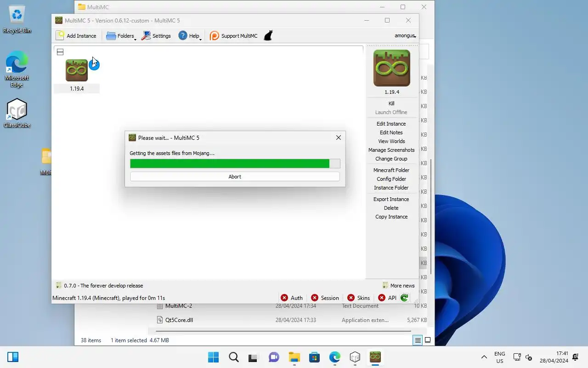Screen dimensions: 588x368
Task: Click the Support MultiMC Patreon button
Action: click(x=234, y=36)
